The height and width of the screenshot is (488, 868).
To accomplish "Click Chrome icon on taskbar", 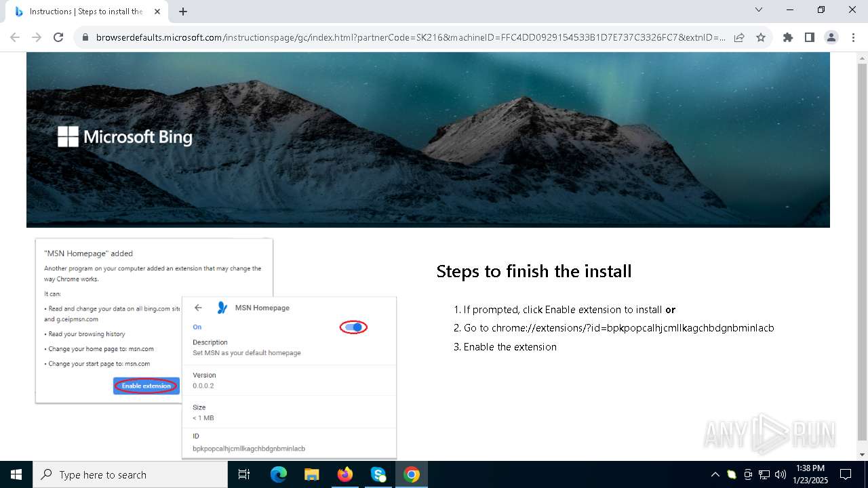I will (x=412, y=474).
